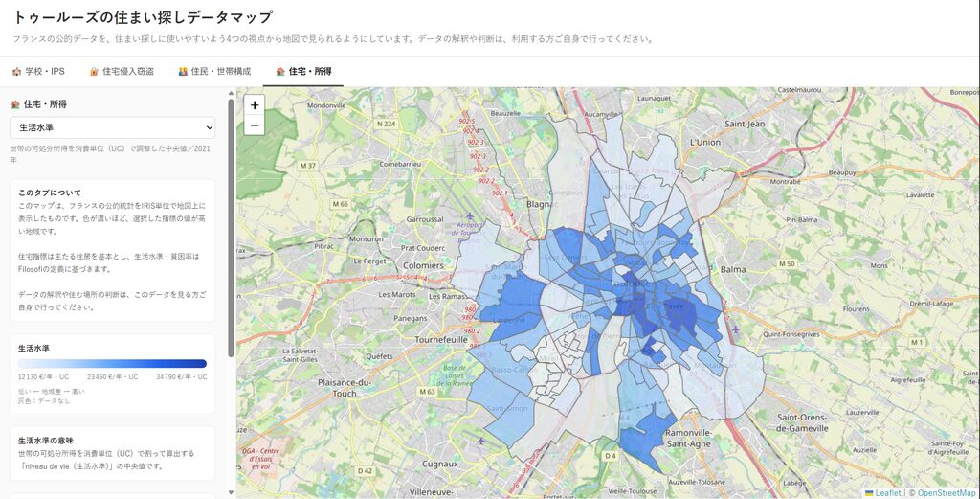The height and width of the screenshot is (499, 980).
Task: Click the 生活水準 color gradient legend bar
Action: coord(113,363)
